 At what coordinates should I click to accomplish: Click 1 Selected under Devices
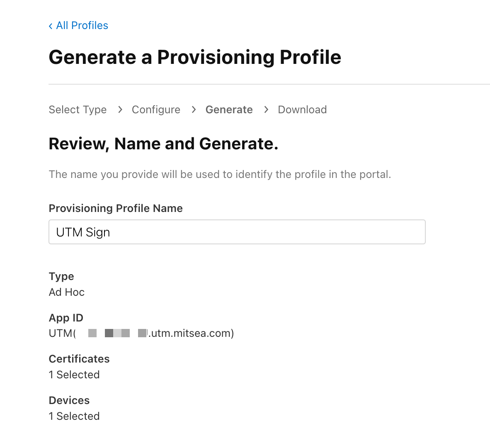(74, 416)
